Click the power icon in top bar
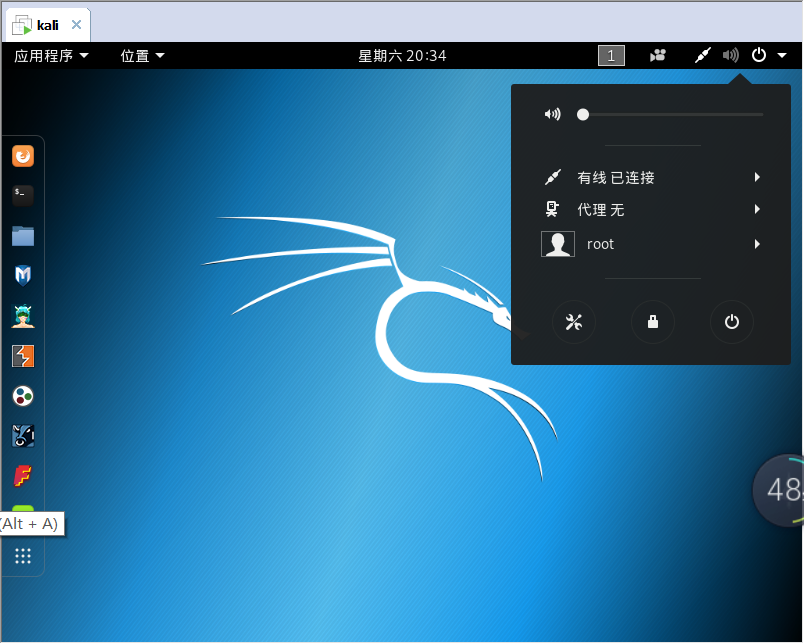 (759, 55)
